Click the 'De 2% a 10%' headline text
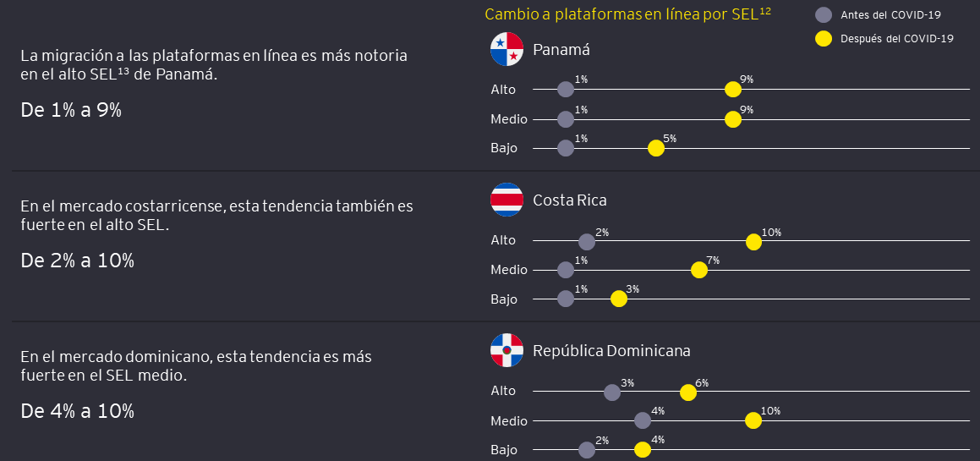 pos(77,261)
